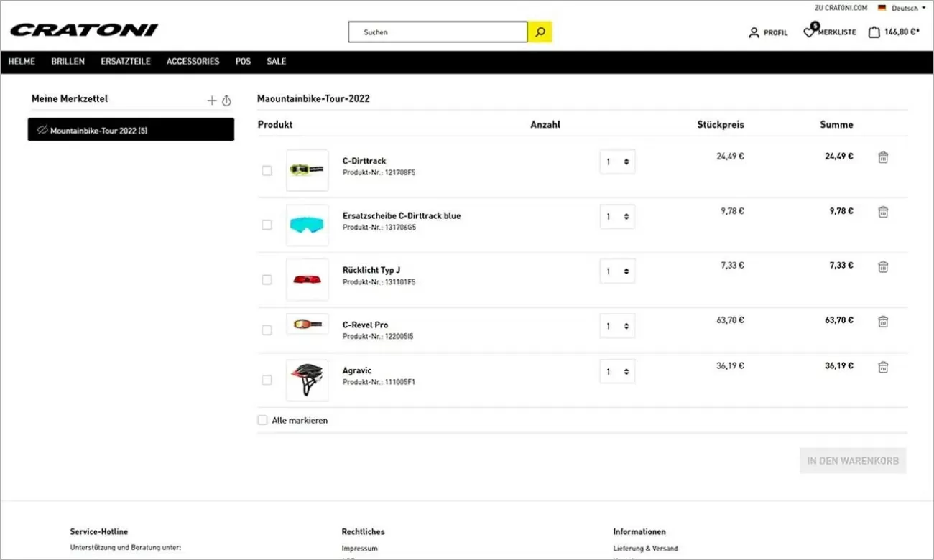Click the share icon beside the plus
Image resolution: width=934 pixels, height=560 pixels.
click(226, 100)
